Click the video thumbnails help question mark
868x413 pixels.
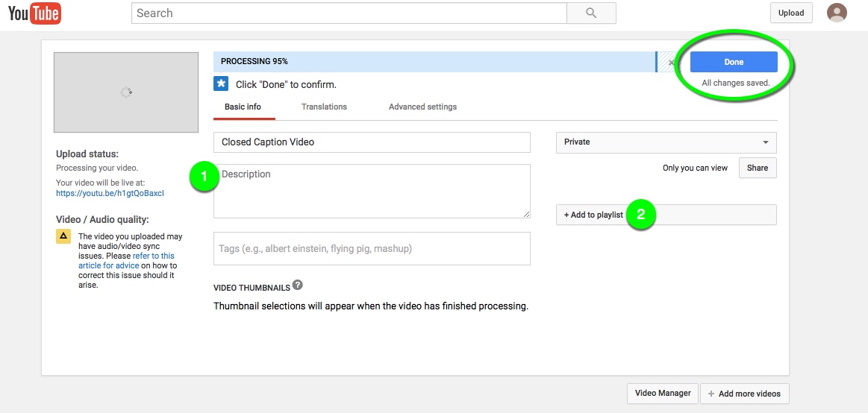click(x=298, y=286)
